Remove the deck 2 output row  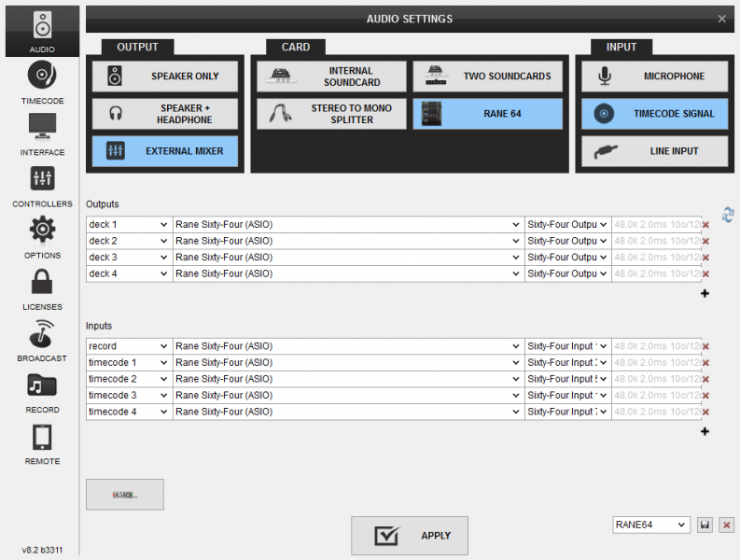coord(705,242)
